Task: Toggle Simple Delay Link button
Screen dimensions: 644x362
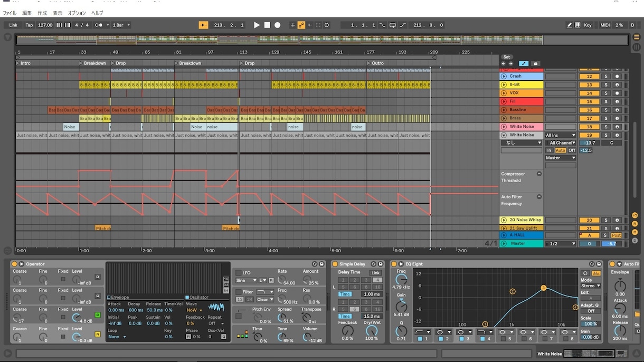Action: click(x=375, y=273)
